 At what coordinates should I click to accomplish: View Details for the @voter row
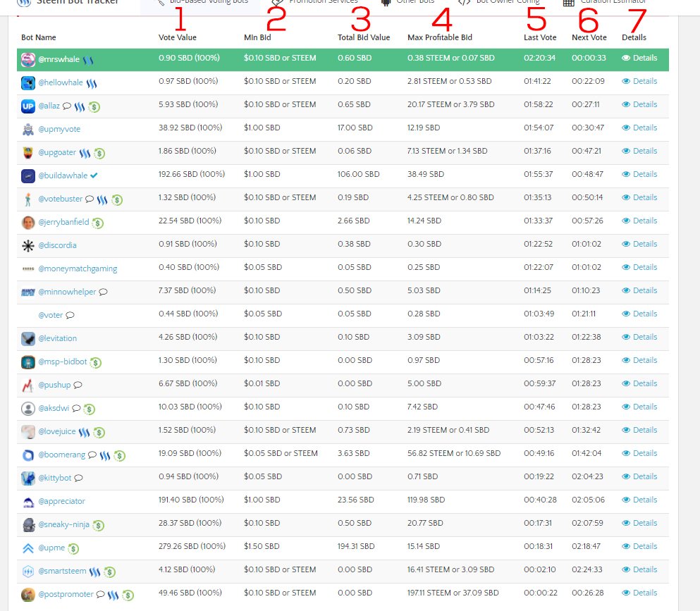[x=639, y=314]
